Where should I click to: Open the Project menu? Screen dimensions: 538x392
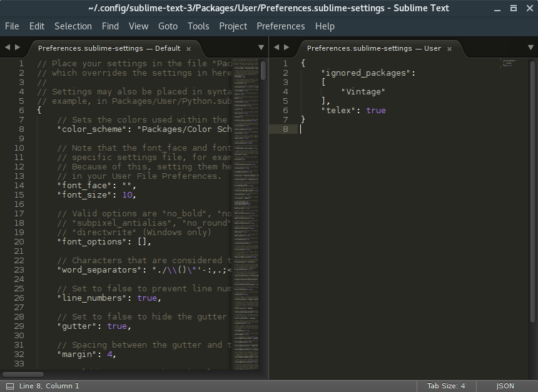[233, 26]
